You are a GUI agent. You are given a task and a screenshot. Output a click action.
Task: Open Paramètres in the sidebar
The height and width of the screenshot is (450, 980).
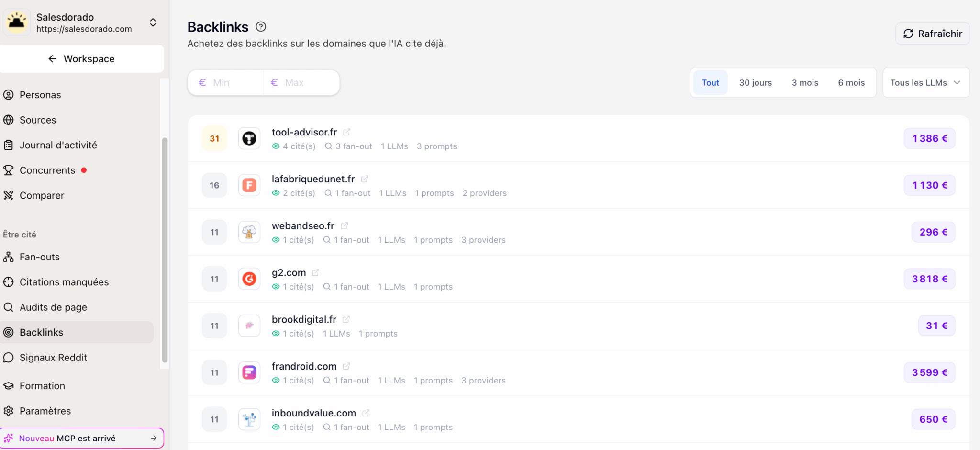[77, 411]
